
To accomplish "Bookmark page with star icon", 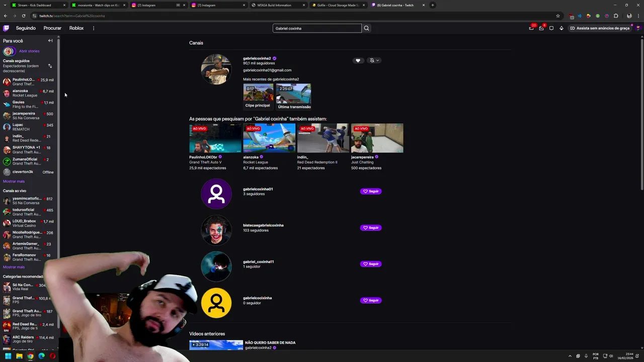I will [557, 16].
